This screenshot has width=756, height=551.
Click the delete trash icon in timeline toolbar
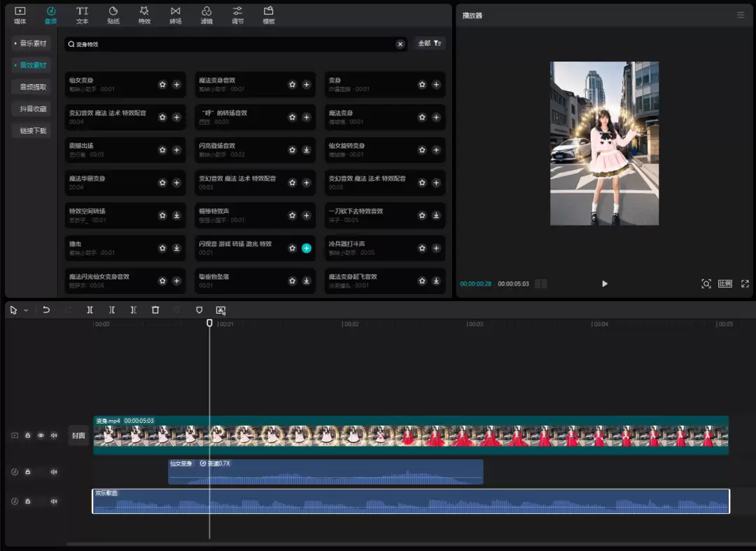point(155,309)
